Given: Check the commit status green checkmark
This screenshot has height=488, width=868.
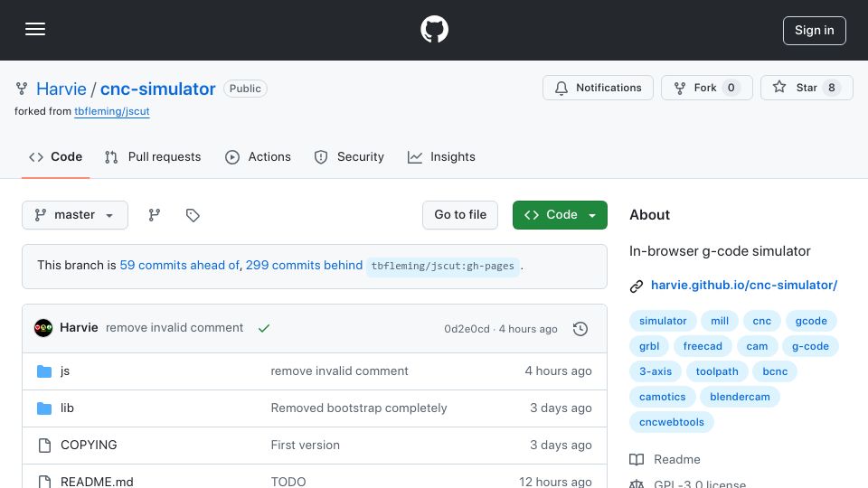Looking at the screenshot, I should pyautogui.click(x=264, y=328).
